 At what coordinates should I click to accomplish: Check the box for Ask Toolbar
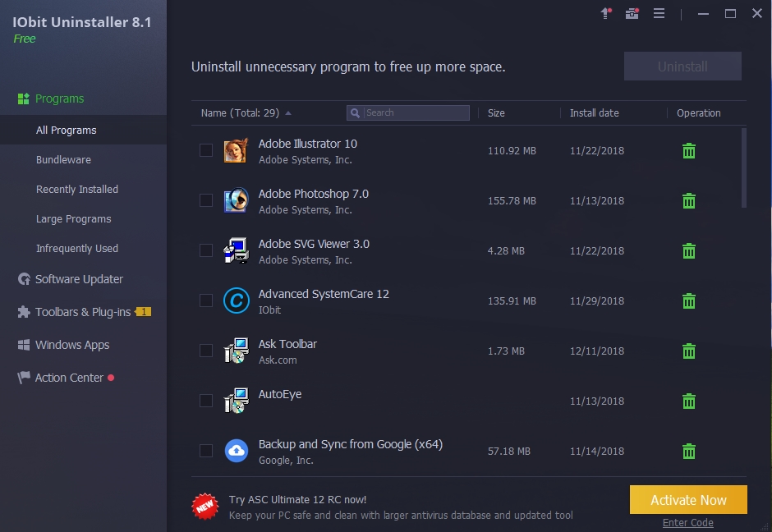pos(206,351)
